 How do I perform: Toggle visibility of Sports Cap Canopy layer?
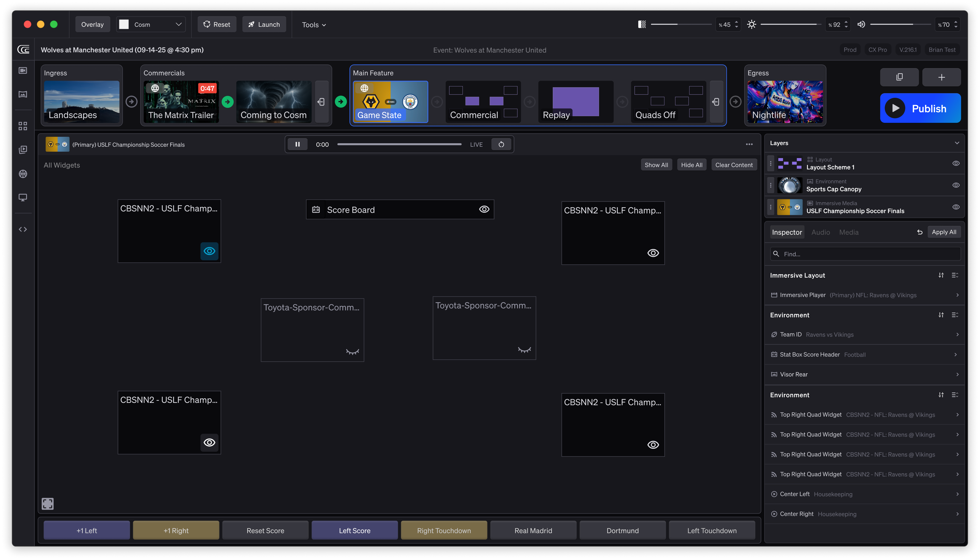pyautogui.click(x=956, y=185)
